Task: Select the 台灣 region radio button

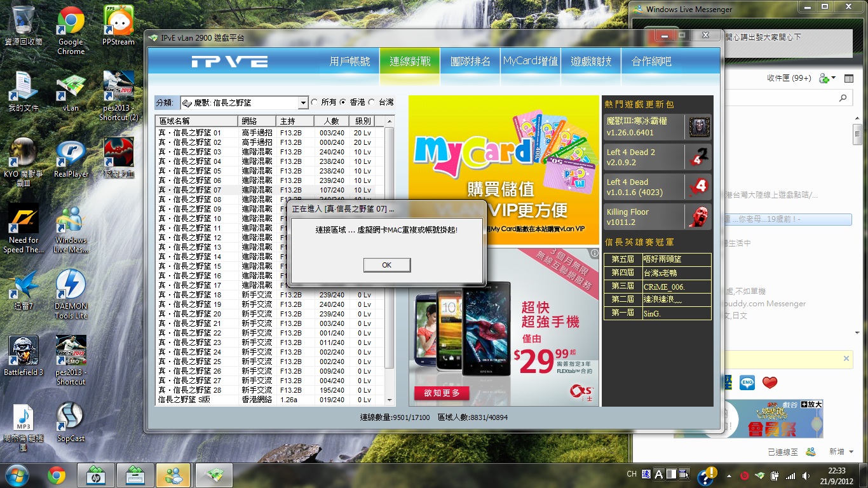Action: 372,102
